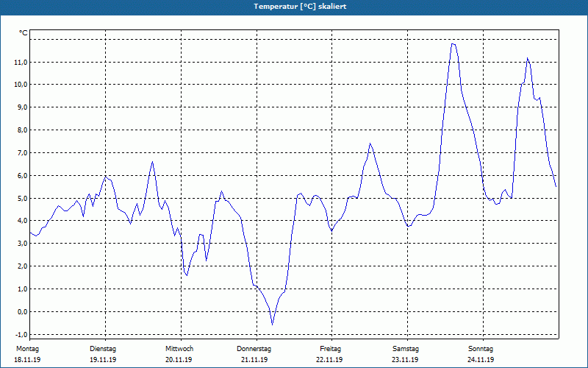Viewport: 588px width, 368px height.
Task: Click the date 21.11.19
Action: (254, 360)
